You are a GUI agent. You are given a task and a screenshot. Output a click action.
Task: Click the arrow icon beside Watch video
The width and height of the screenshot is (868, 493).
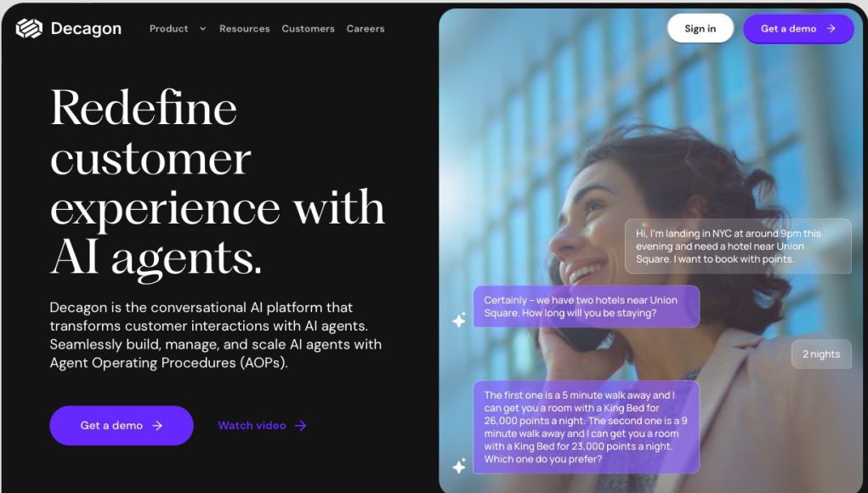click(x=301, y=426)
